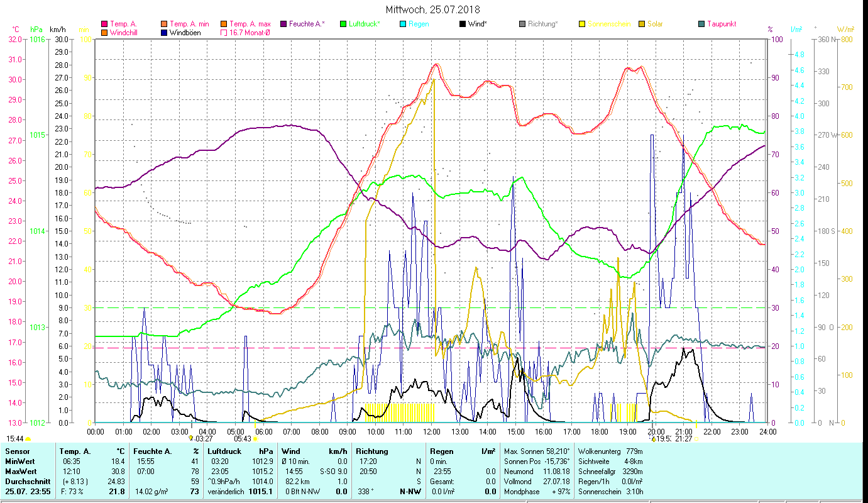Click the purple Feuchte A.* legend swatch
Screen dimensions: 868x503
[x=283, y=25]
